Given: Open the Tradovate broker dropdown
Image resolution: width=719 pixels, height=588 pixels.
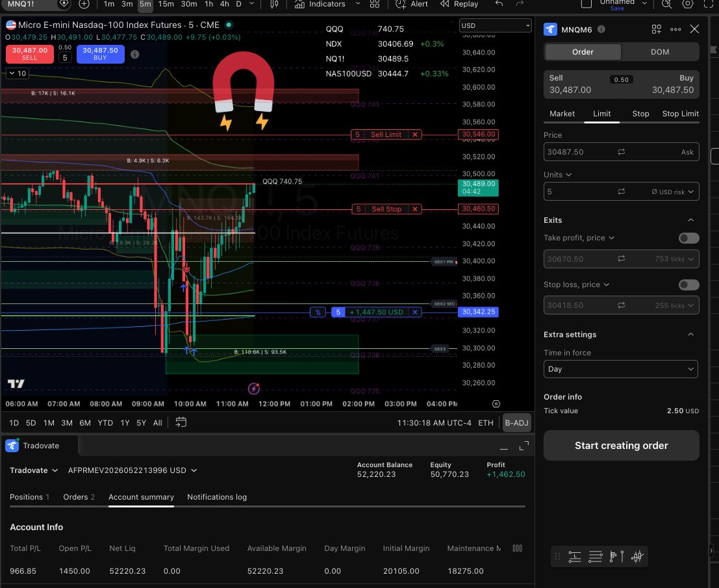Looking at the screenshot, I should pyautogui.click(x=34, y=470).
